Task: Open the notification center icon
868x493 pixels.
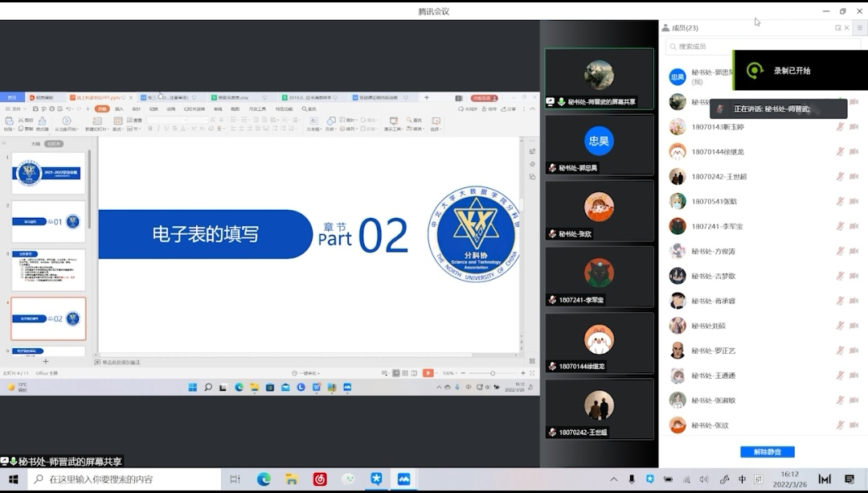Action: tap(850, 479)
